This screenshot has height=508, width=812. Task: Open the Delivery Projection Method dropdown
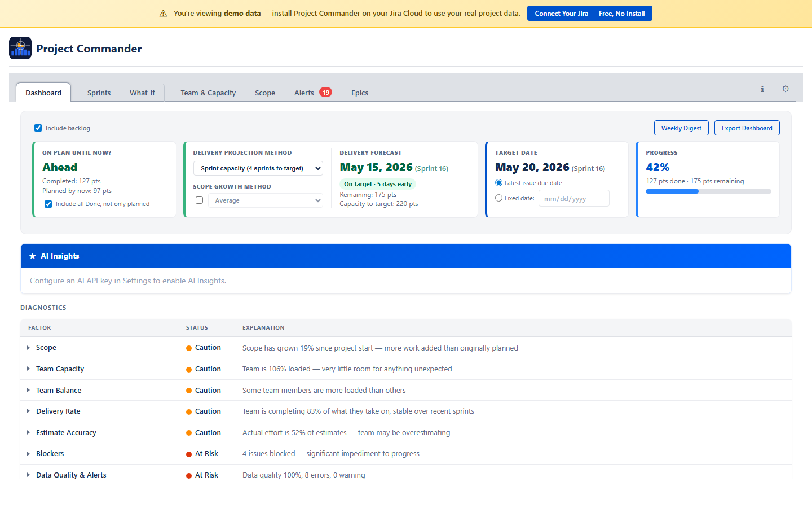pyautogui.click(x=258, y=168)
